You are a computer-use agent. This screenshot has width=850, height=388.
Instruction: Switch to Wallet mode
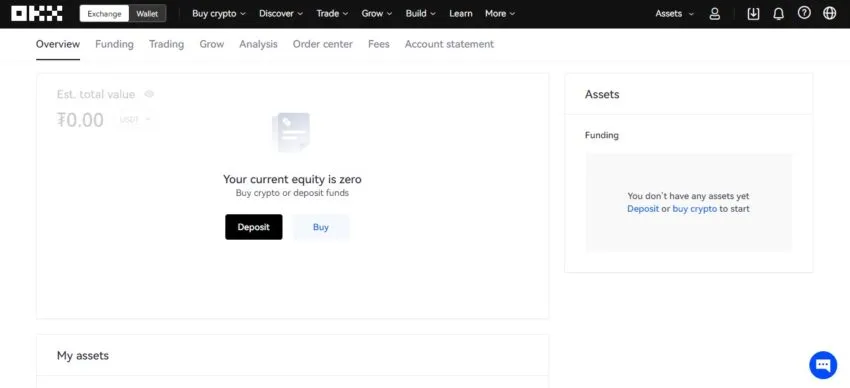tap(147, 14)
